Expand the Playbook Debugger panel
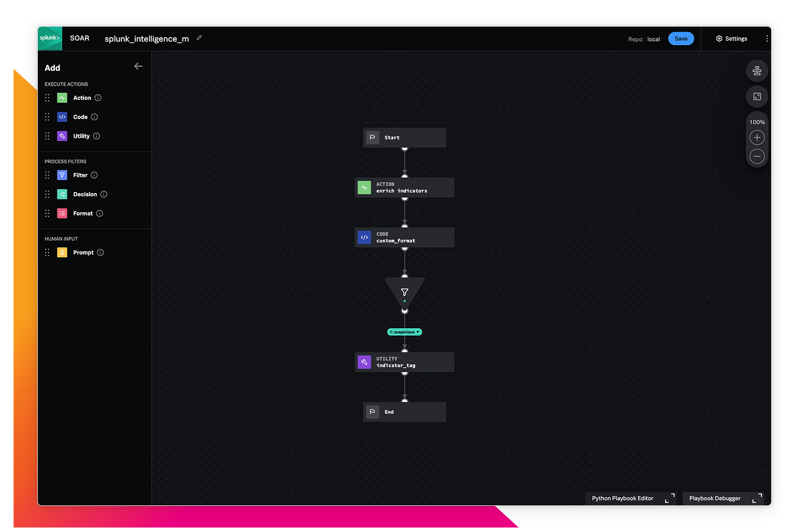This screenshot has height=532, width=809. [757, 498]
